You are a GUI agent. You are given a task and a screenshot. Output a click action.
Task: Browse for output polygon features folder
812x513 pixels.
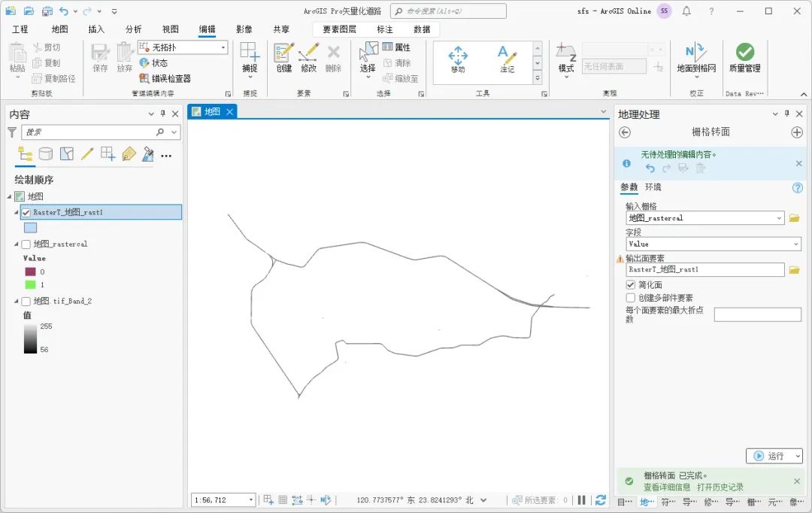[794, 269]
